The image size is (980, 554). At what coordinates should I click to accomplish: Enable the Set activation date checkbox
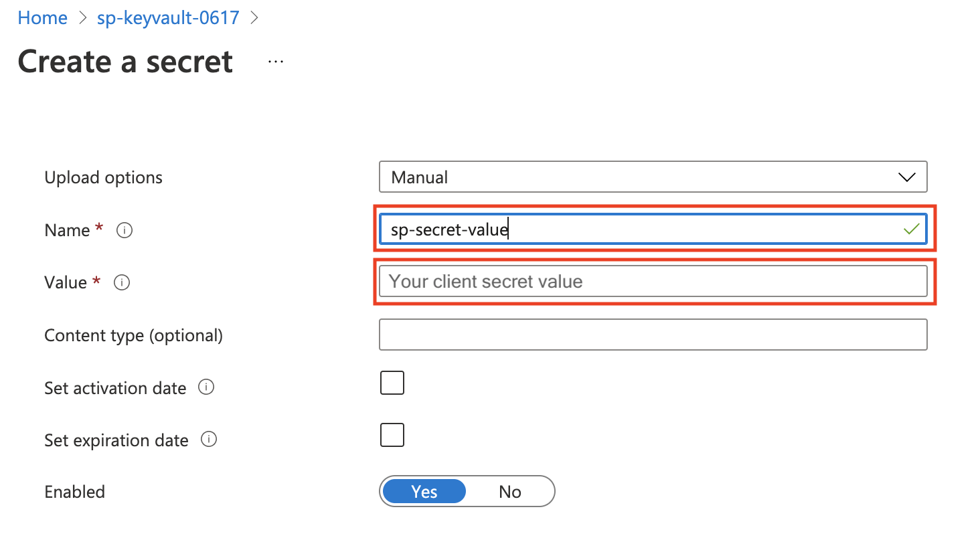392,382
